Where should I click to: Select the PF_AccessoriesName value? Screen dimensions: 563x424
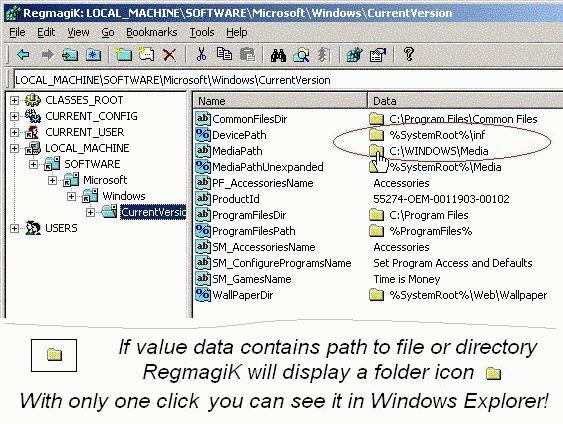(x=263, y=183)
